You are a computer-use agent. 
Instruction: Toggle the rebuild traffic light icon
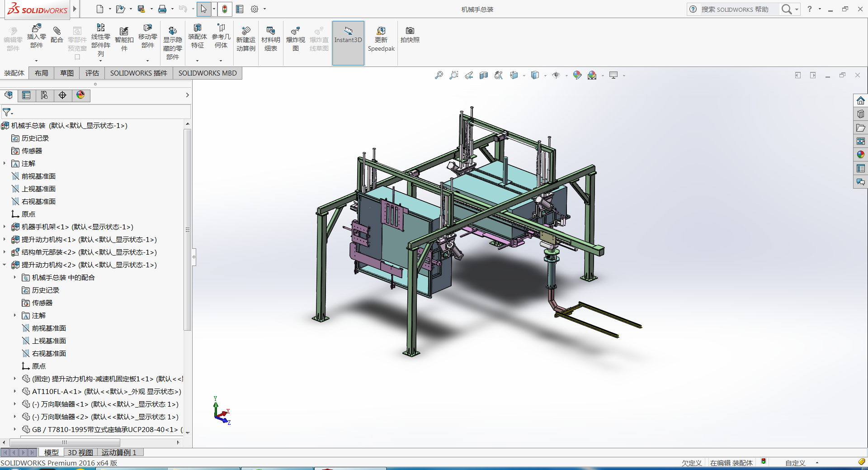click(x=225, y=9)
